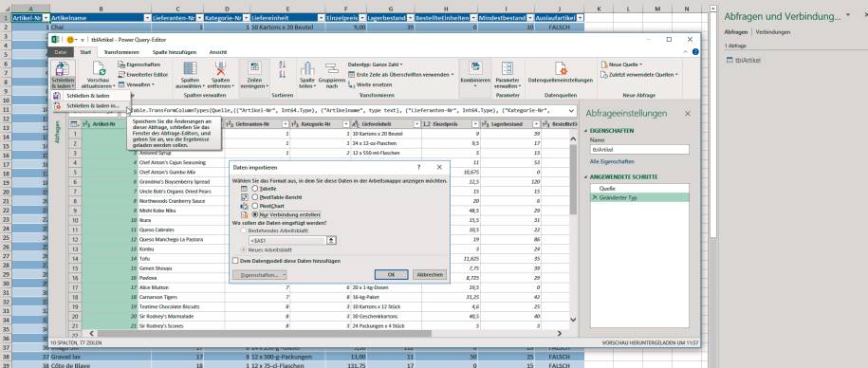Expand the formula bar chevron

click(x=571, y=111)
